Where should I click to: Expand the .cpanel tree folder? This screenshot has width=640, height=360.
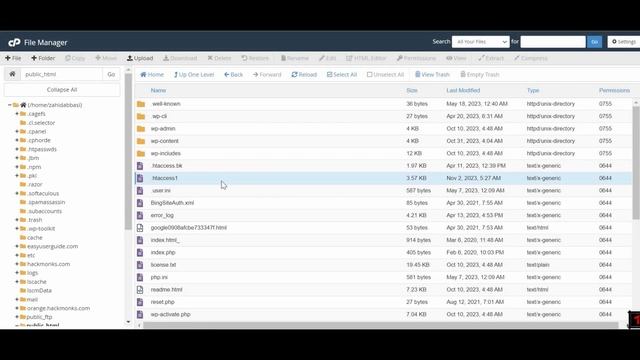17,131
